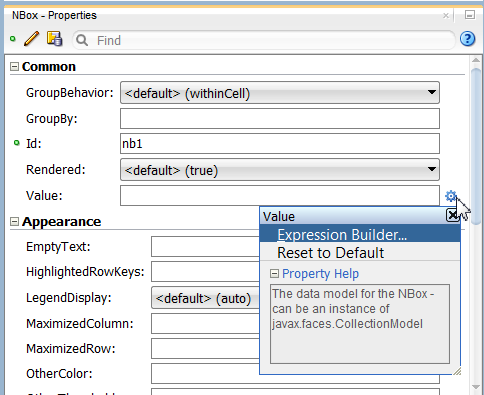Screen dimensions: 484x395
Task: Click the 'LegendDisplay:' label
Action: tap(69, 298)
